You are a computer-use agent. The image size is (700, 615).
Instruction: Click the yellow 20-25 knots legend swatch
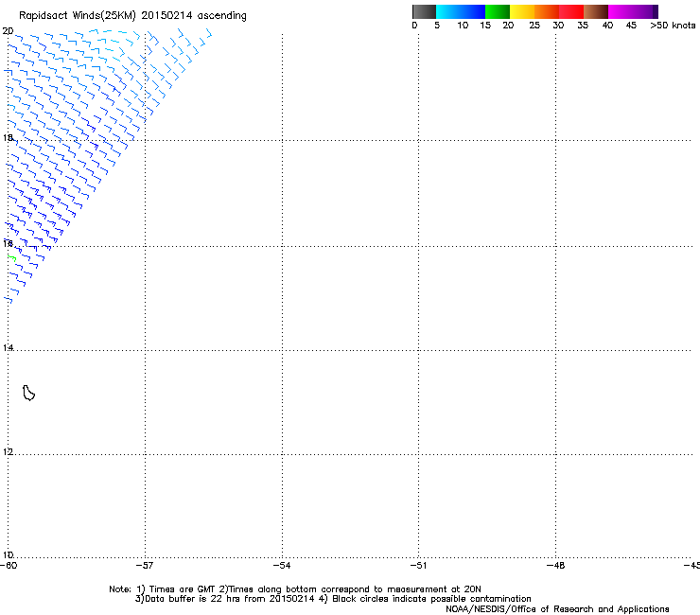pos(522,11)
